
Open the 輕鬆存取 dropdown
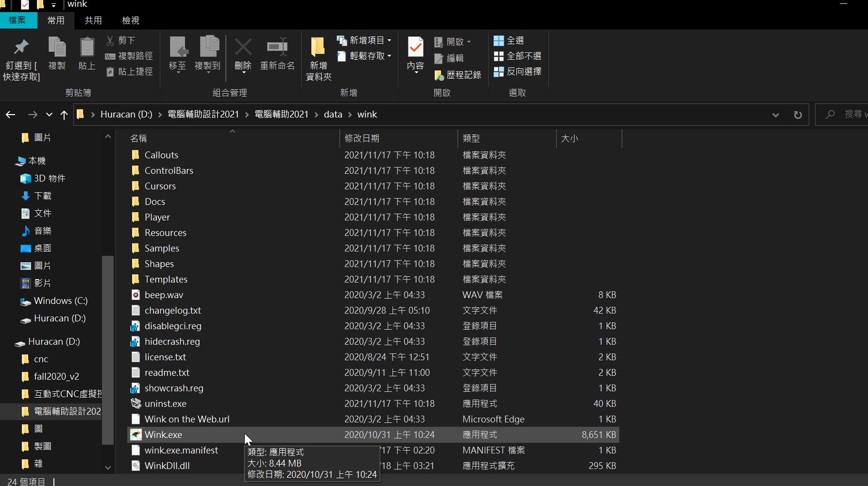(x=364, y=56)
